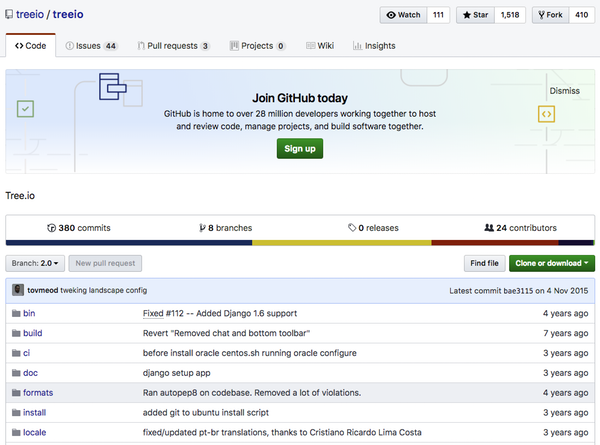Switch to the Code tab
Viewport: 600px width, 445px height.
click(x=31, y=46)
